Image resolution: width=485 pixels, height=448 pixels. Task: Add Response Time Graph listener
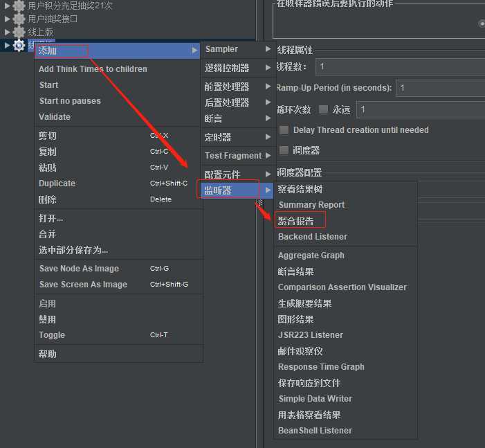(345, 367)
